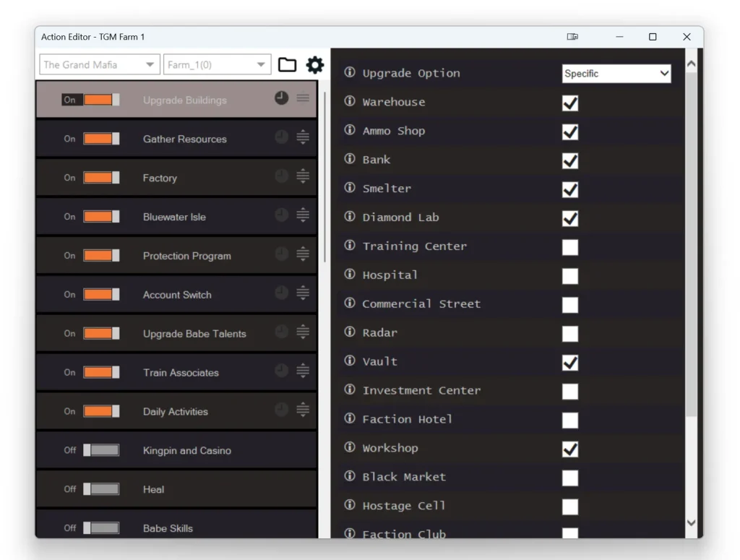Enable the Babe Skills toggle

(x=101, y=528)
